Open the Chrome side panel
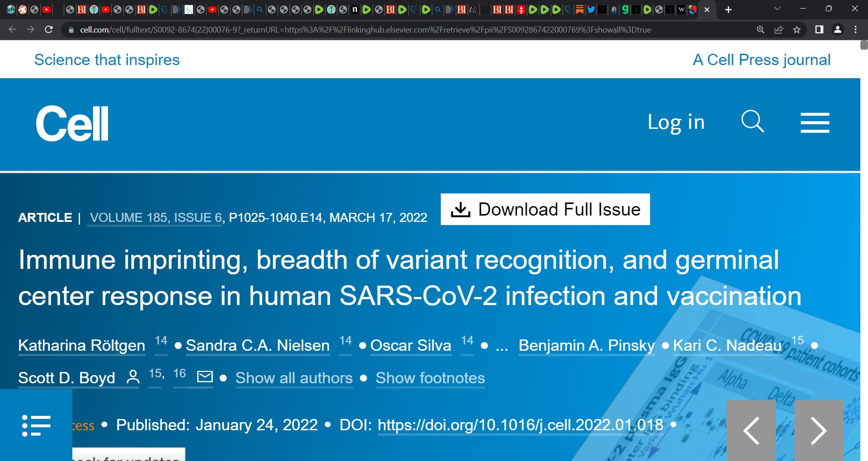Image resolution: width=868 pixels, height=461 pixels. 819,29
